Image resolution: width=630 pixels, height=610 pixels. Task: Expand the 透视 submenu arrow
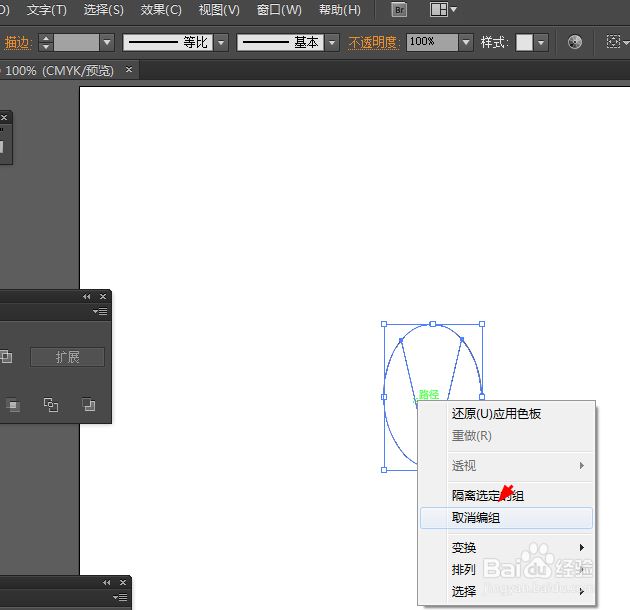[x=581, y=465]
